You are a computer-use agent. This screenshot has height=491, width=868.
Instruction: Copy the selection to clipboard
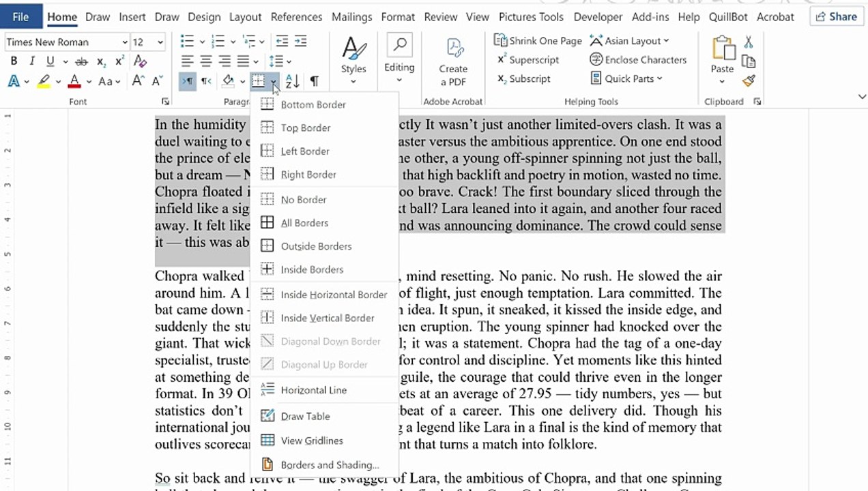(x=749, y=62)
